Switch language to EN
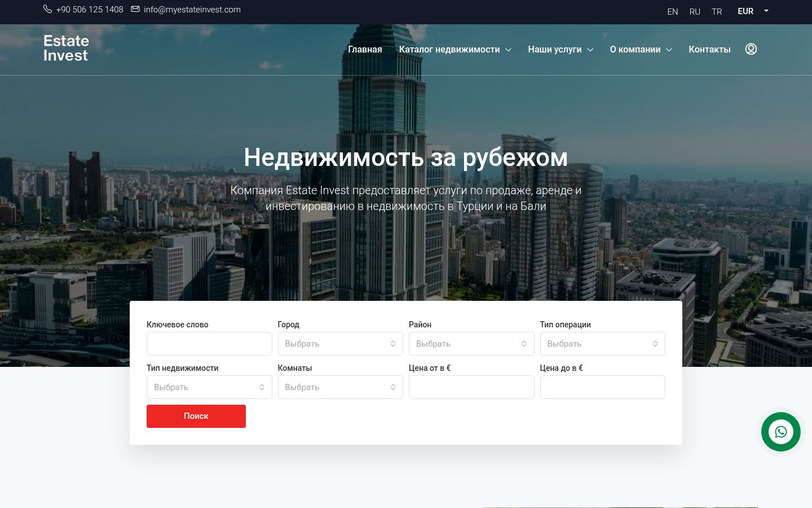This screenshot has width=812, height=508. 673,11
